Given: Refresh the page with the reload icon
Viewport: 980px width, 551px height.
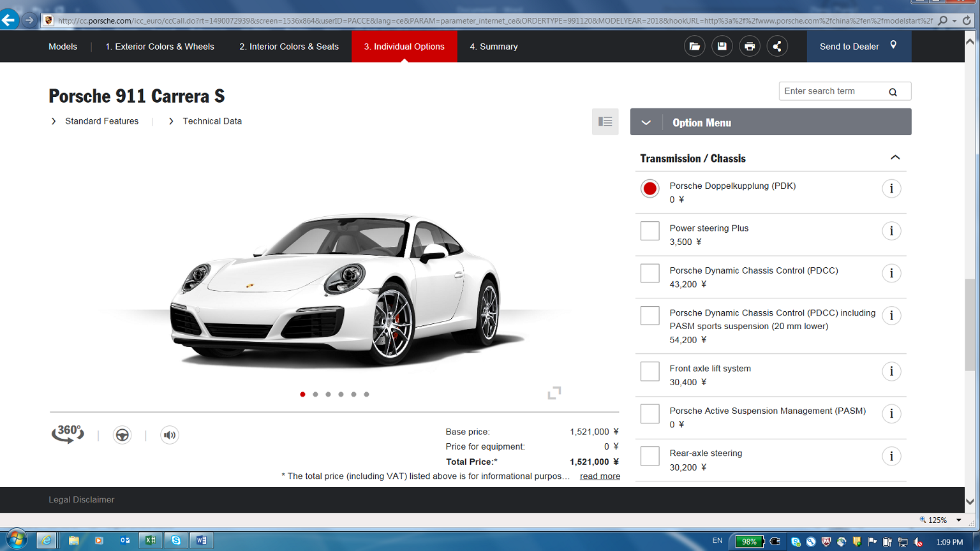Looking at the screenshot, I should pos(967,20).
